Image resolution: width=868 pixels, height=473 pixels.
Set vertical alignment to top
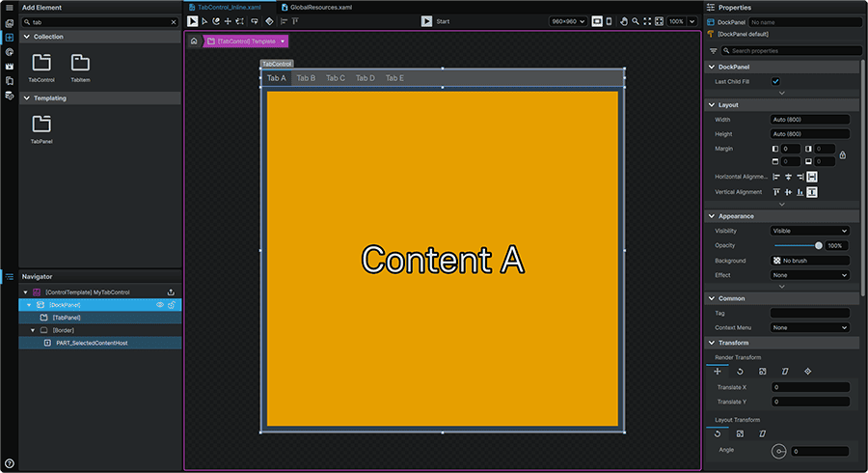pos(776,192)
